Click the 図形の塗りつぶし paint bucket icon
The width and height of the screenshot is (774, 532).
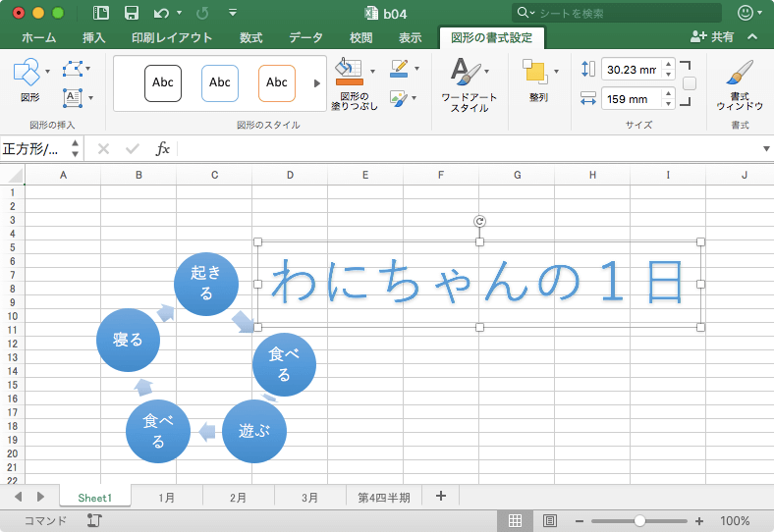349,72
